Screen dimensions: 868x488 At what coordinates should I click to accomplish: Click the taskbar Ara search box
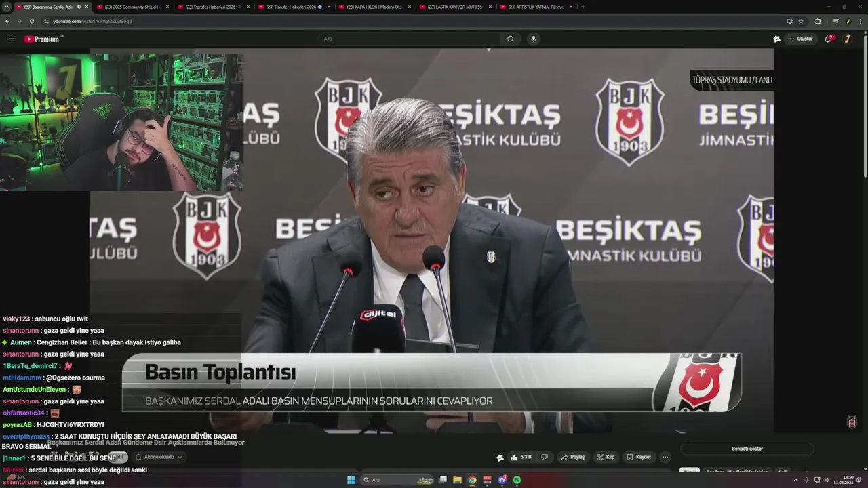[398, 480]
